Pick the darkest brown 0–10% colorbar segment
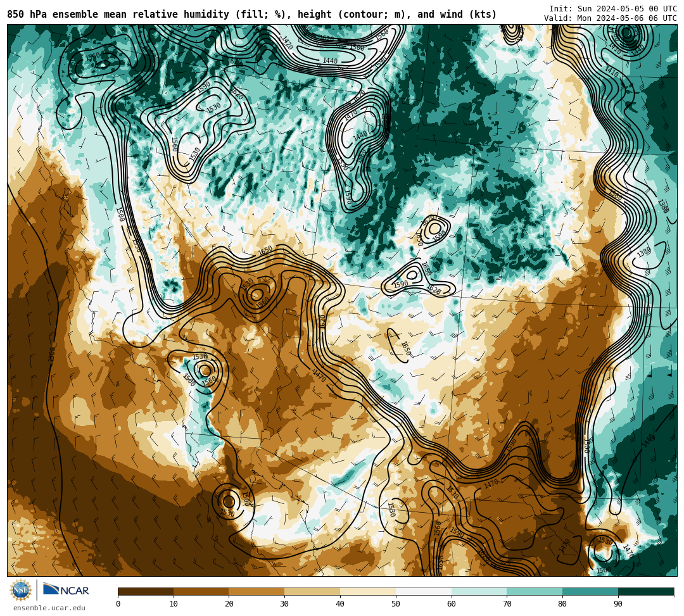Viewport: 684px width, 616px height. point(146,591)
